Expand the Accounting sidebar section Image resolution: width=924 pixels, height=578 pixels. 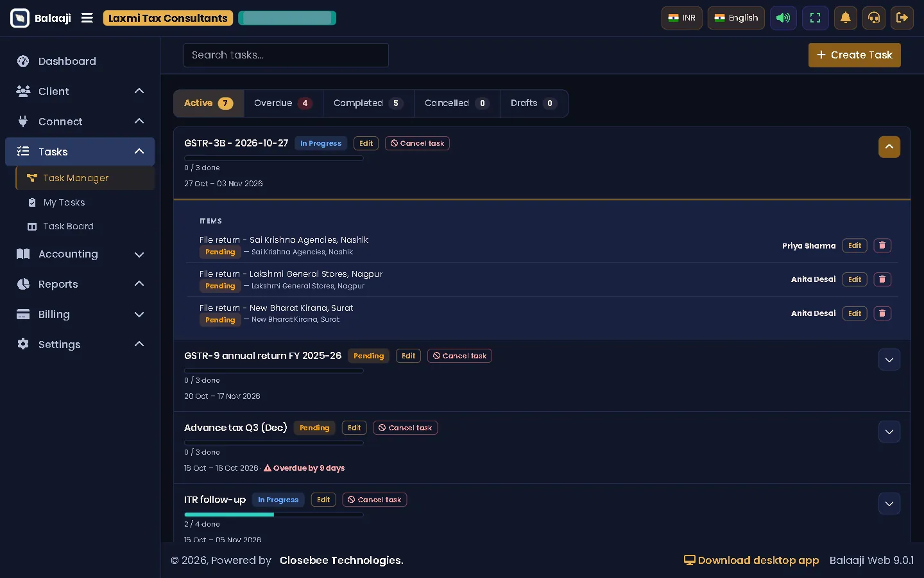pos(80,254)
